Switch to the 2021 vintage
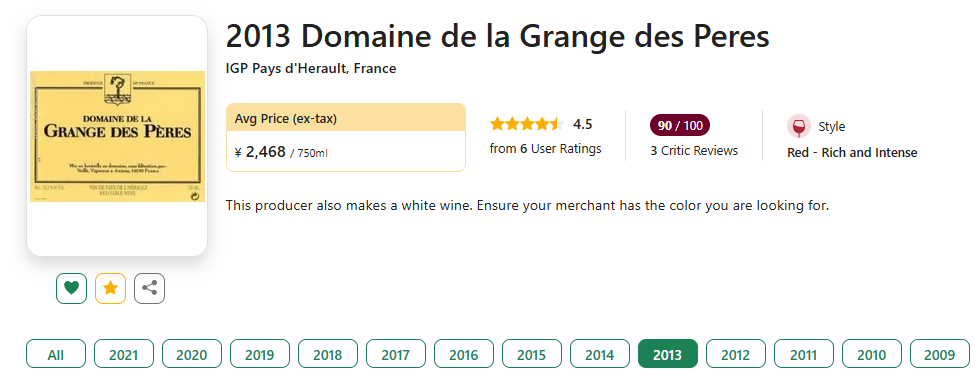The image size is (975, 379). pyautogui.click(x=123, y=355)
